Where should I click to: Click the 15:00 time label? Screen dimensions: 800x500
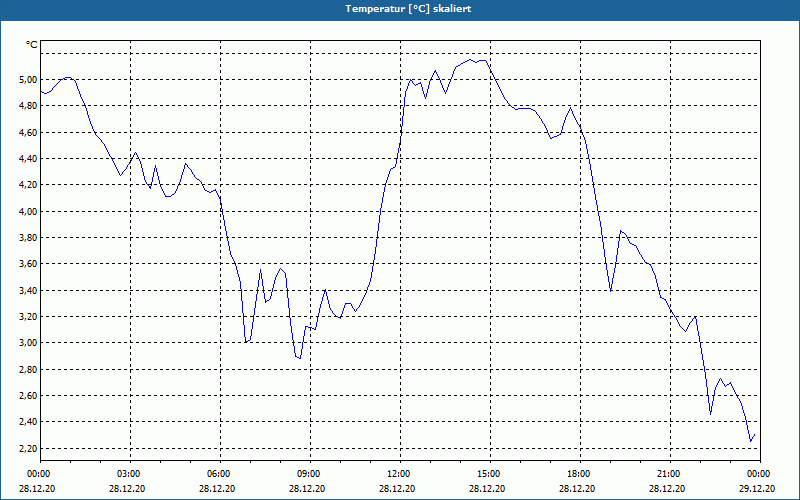pos(490,474)
